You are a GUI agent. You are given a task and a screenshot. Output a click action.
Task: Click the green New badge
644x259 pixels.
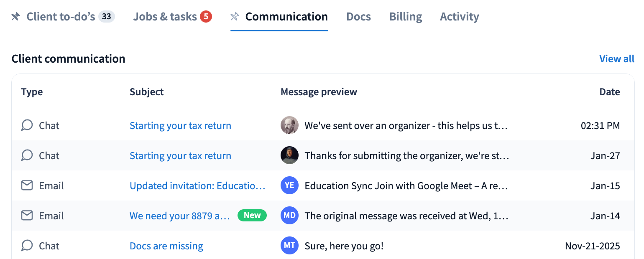tap(252, 216)
